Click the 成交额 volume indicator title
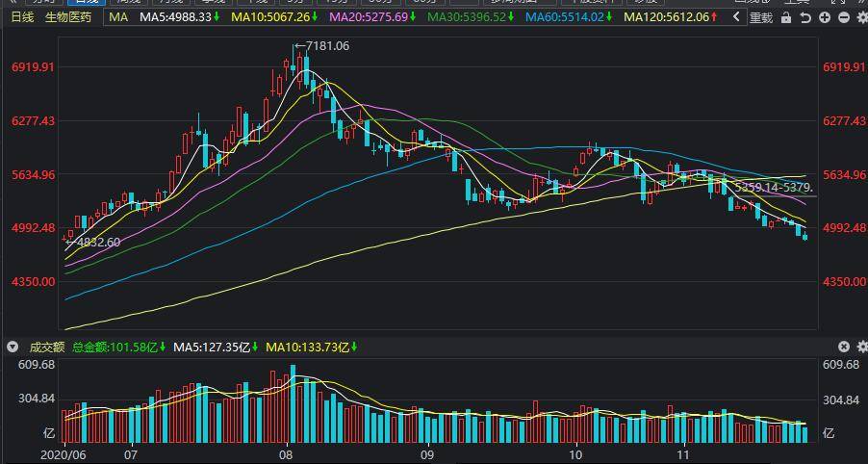 pos(46,347)
